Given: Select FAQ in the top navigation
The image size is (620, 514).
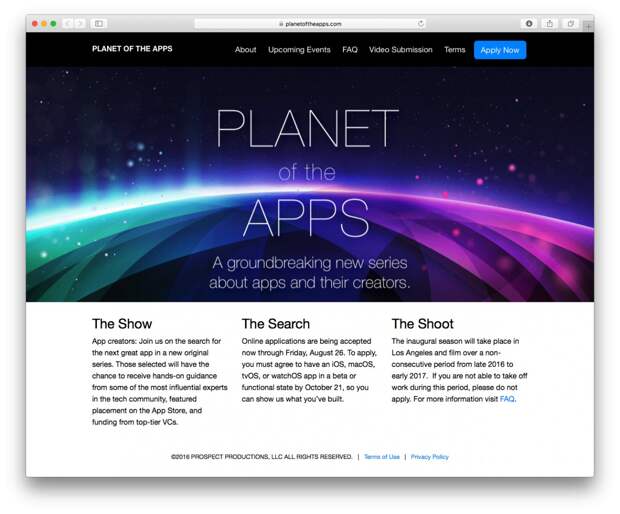Looking at the screenshot, I should point(350,50).
